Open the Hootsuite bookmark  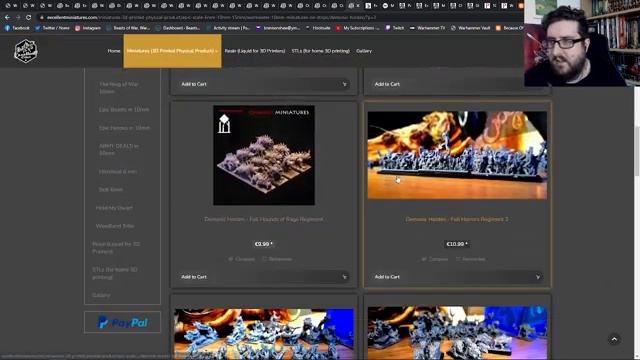(x=318, y=28)
